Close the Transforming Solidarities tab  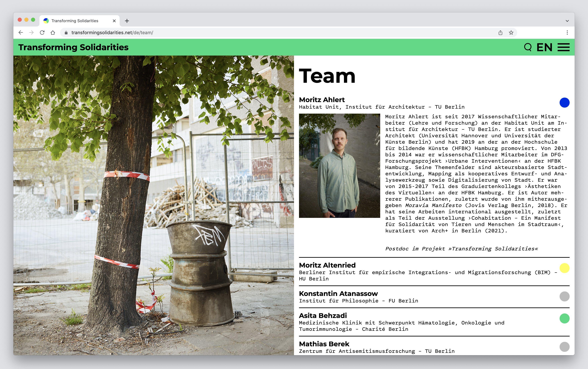click(114, 21)
